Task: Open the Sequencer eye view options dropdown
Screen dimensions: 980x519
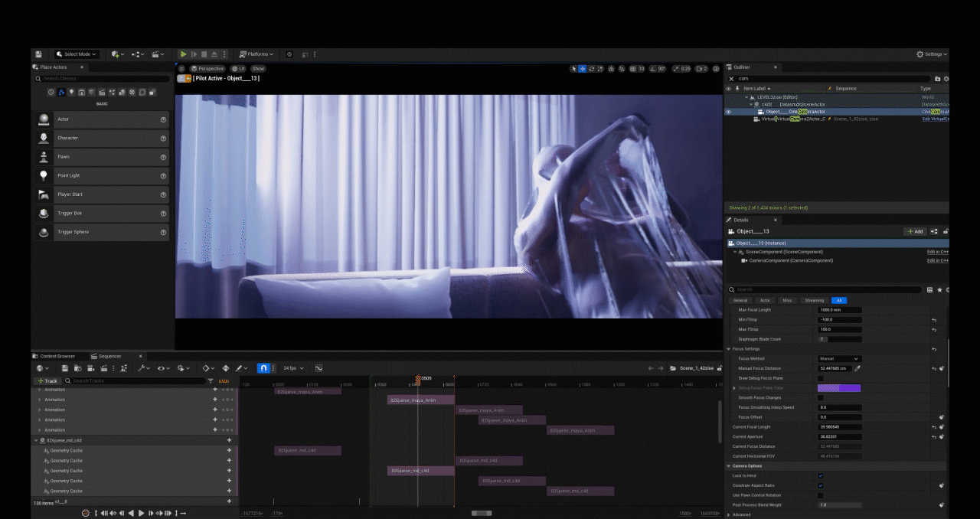Action: point(164,368)
